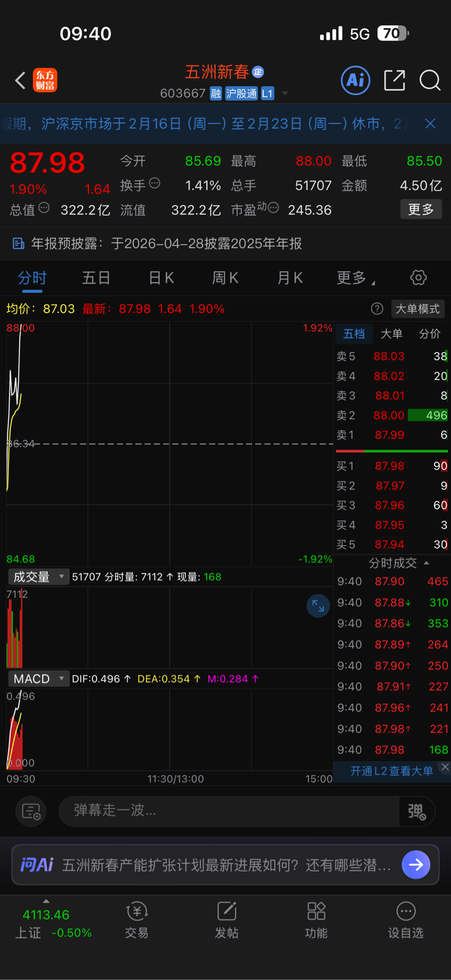The height and width of the screenshot is (980, 451).
Task: Open the barrage list settings icon
Action: point(31,811)
